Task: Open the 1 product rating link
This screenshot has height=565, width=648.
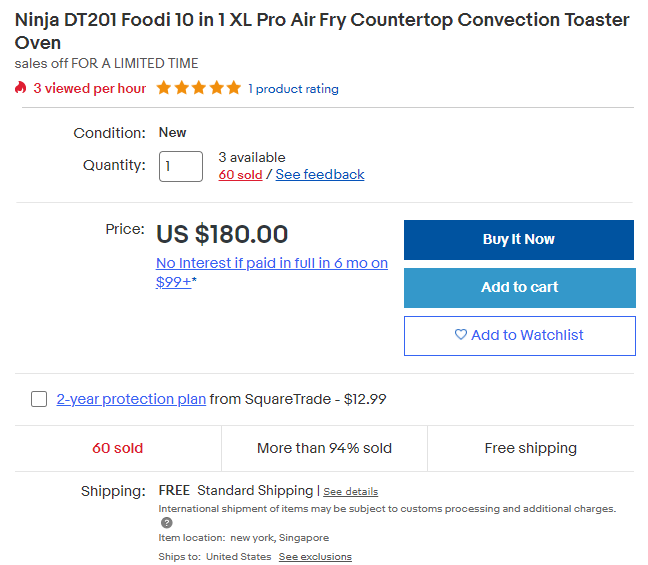Action: (x=293, y=89)
